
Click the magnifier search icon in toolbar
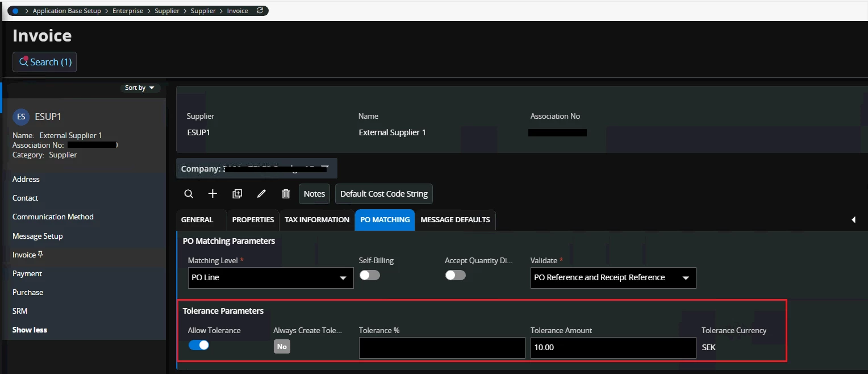[x=189, y=194]
